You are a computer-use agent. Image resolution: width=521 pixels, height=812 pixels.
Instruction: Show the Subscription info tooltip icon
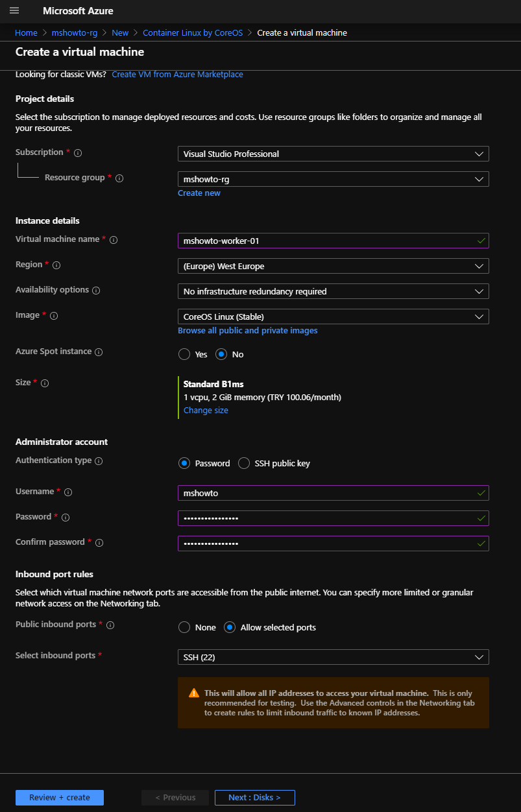(x=78, y=153)
